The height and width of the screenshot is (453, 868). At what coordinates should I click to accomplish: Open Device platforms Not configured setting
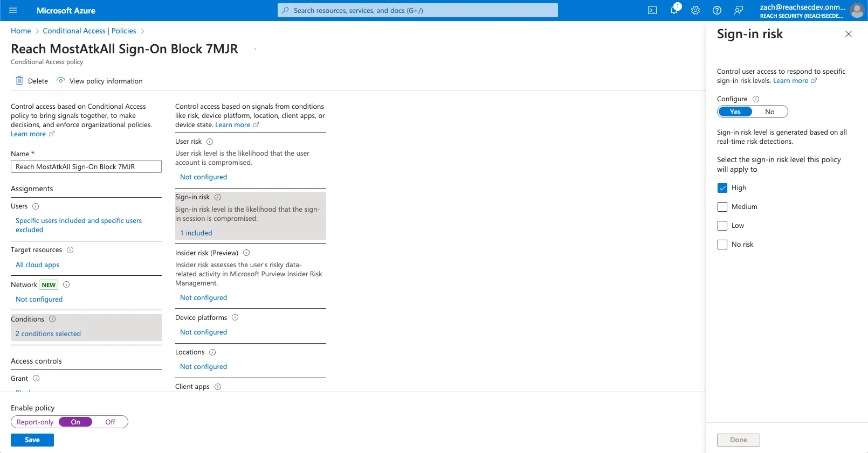click(203, 332)
